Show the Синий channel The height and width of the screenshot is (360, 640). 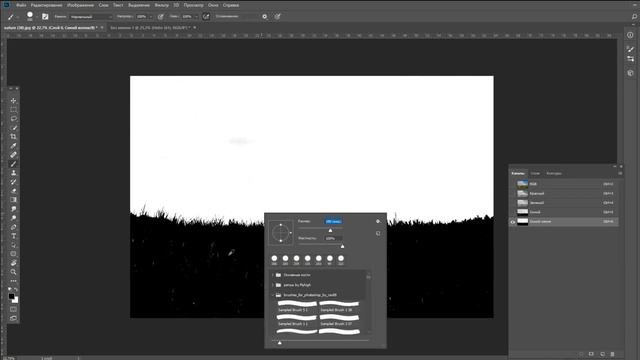[513, 212]
